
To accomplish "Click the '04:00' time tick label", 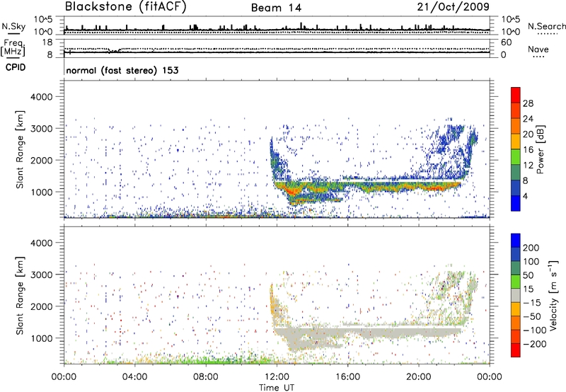I will 134,377.
